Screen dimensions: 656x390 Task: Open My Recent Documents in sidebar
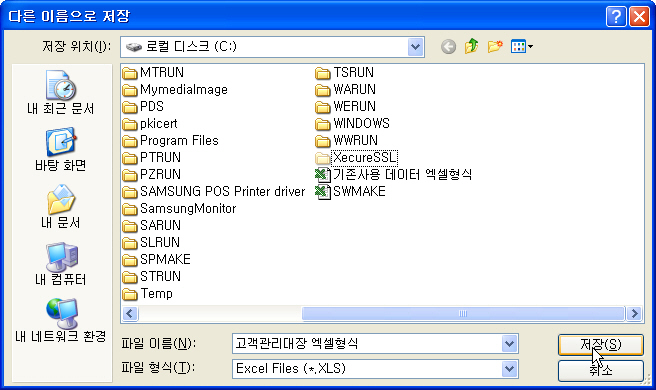(61, 92)
